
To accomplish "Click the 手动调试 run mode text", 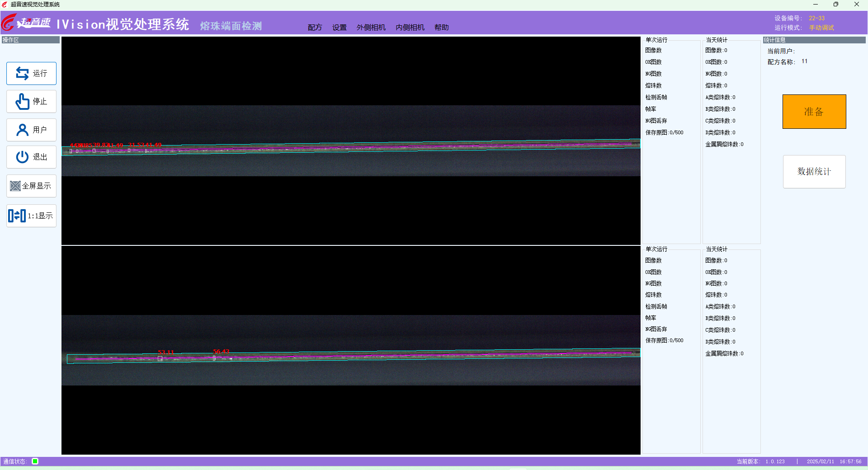I will coord(821,28).
